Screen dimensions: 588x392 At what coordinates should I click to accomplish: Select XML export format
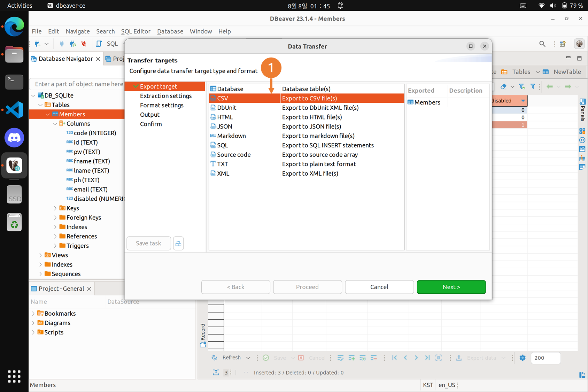(x=307, y=174)
